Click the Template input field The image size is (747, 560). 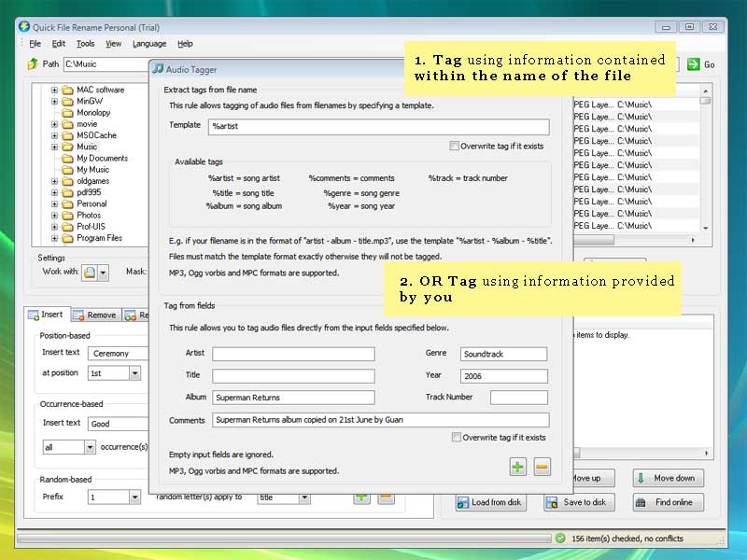(378, 125)
